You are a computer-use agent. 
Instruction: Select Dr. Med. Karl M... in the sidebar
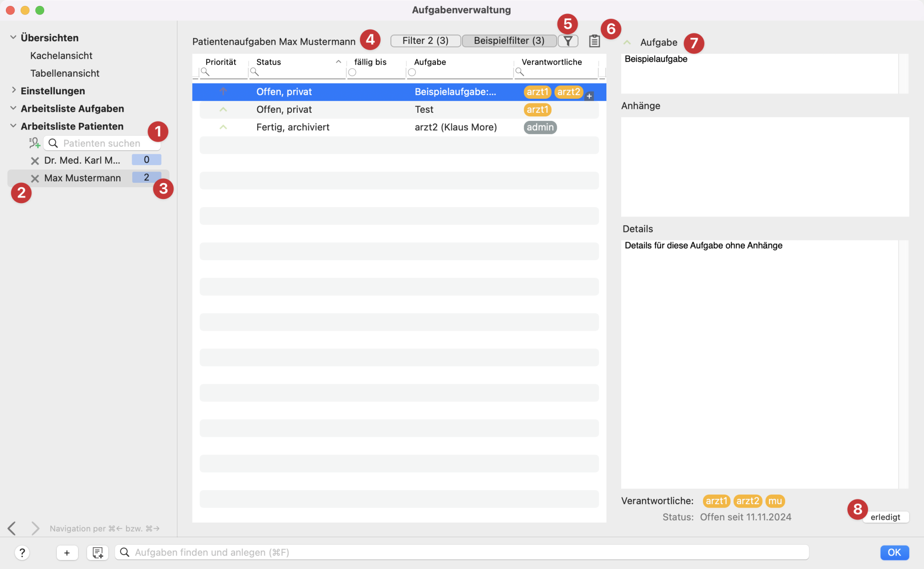coord(82,161)
